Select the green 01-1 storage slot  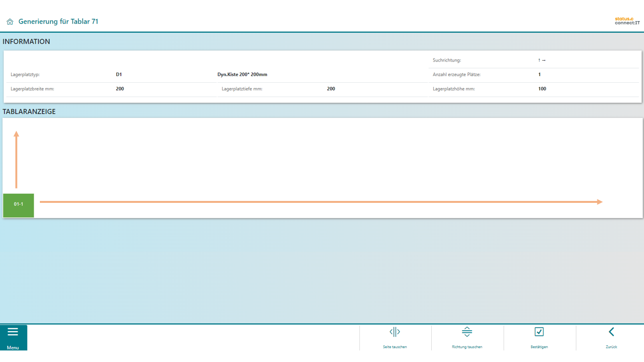coord(18,204)
